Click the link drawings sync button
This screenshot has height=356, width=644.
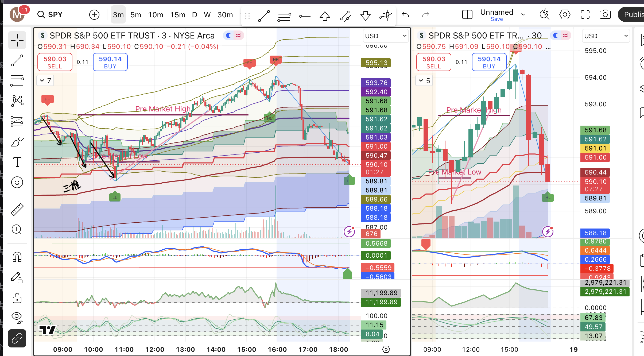(x=17, y=338)
